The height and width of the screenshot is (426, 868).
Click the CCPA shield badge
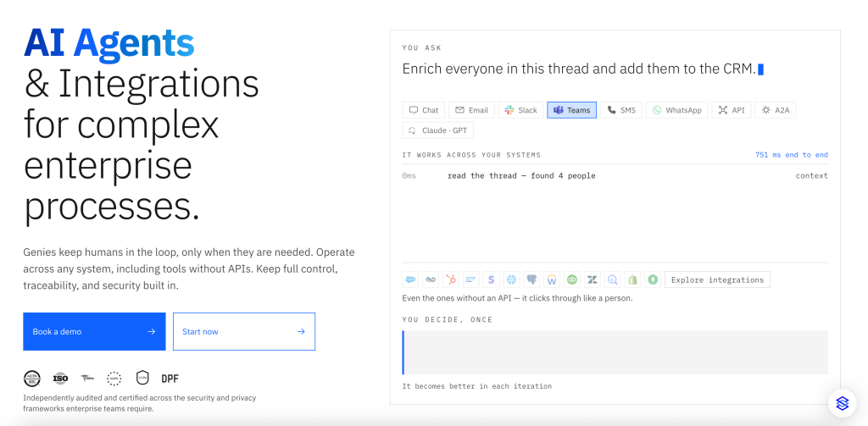[x=142, y=378]
